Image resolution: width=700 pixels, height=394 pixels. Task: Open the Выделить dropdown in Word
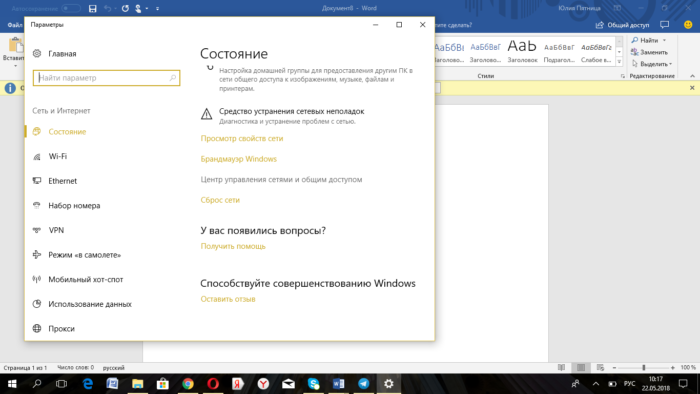click(x=652, y=64)
